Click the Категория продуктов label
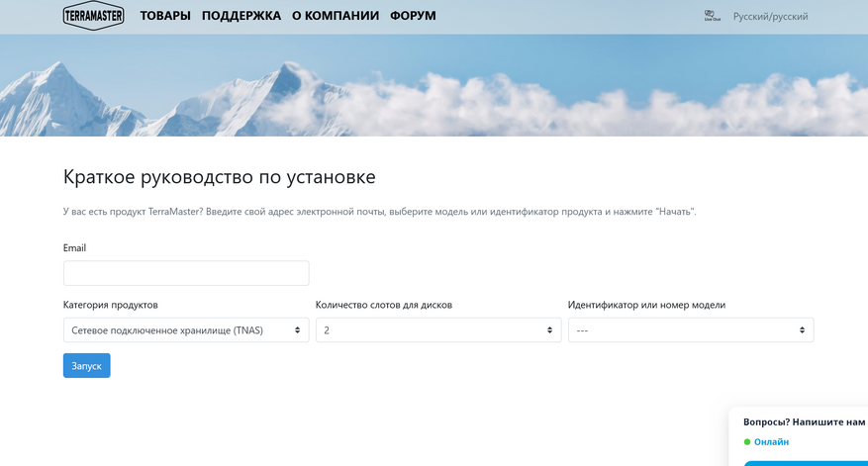The image size is (868, 466). click(110, 305)
